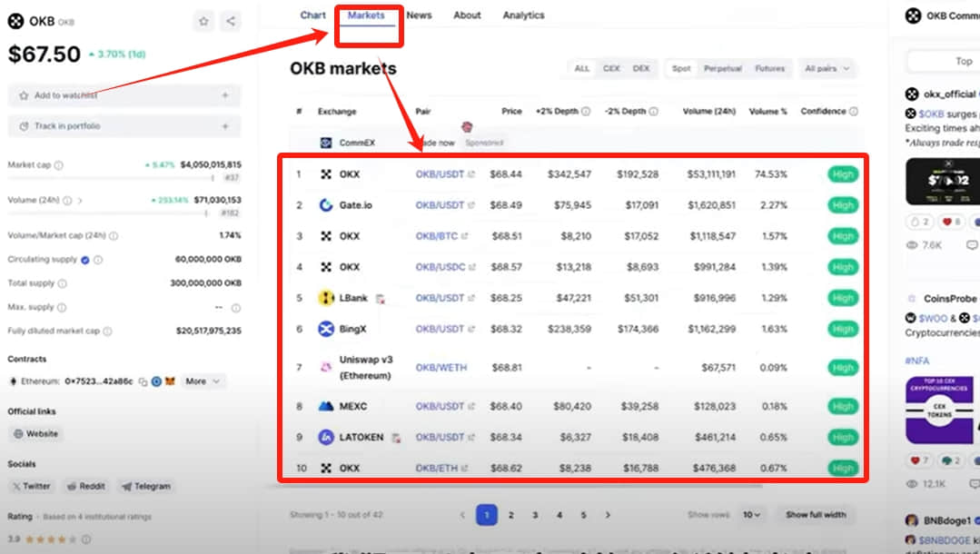
Task: Open the Show rows 10 dropdown
Action: [x=751, y=515]
